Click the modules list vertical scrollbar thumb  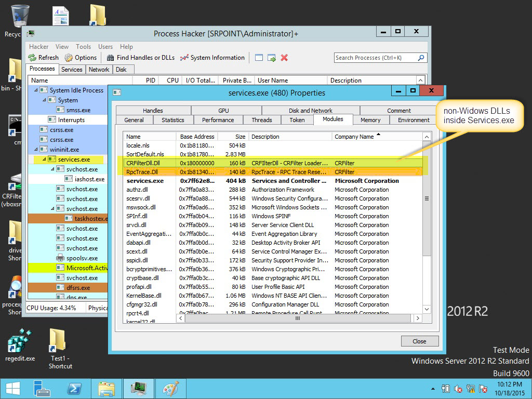(427, 198)
